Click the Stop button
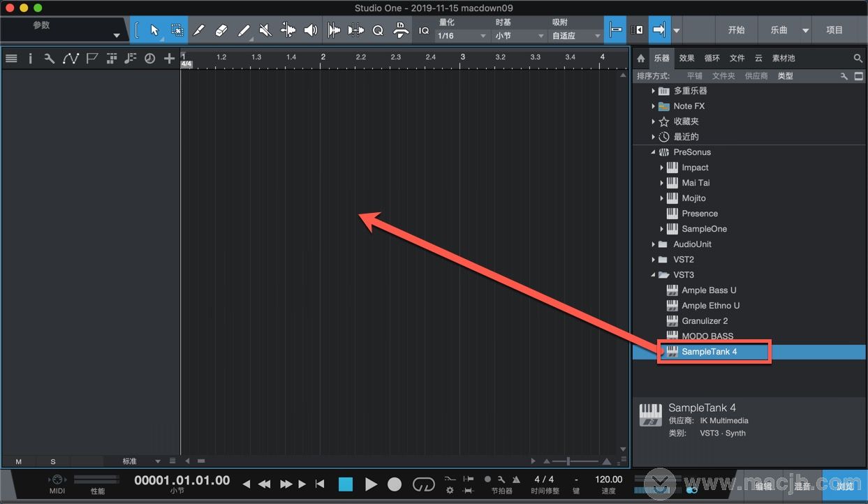Screen dimensions: 868x504 346,484
